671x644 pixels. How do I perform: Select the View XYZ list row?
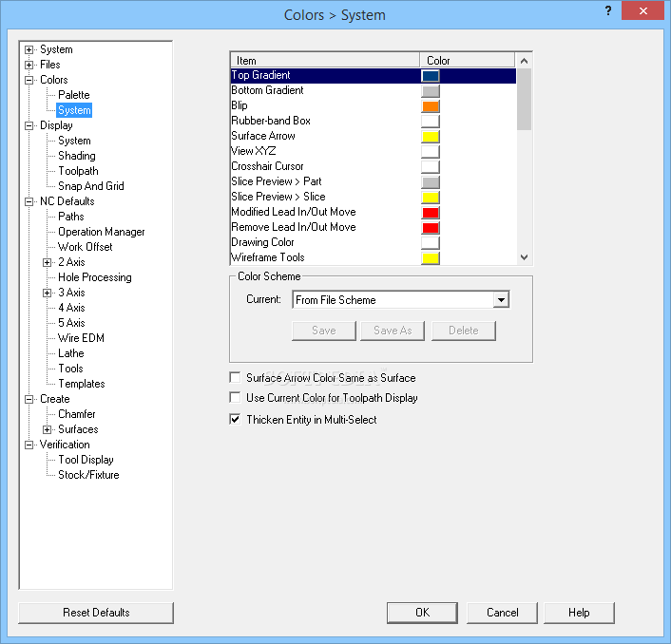(x=374, y=151)
